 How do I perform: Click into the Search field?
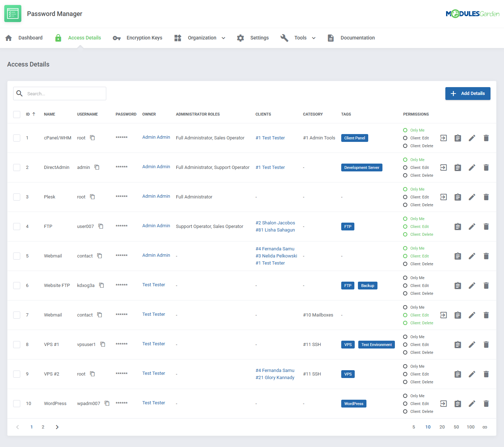pyautogui.click(x=64, y=94)
